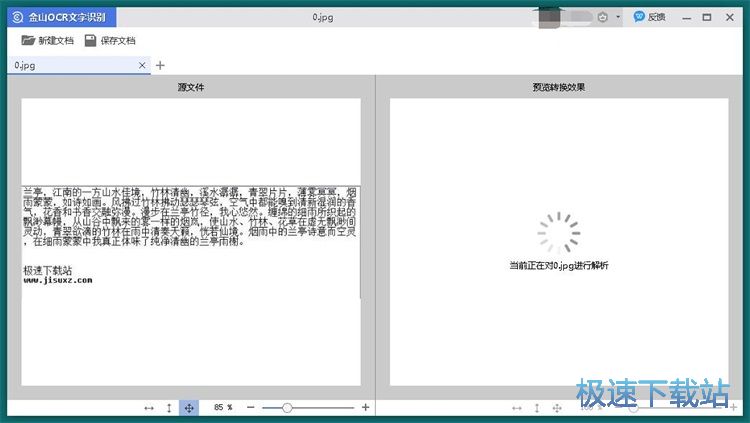The image size is (750, 423).
Task: Save the document with 保存文档
Action: pos(110,41)
